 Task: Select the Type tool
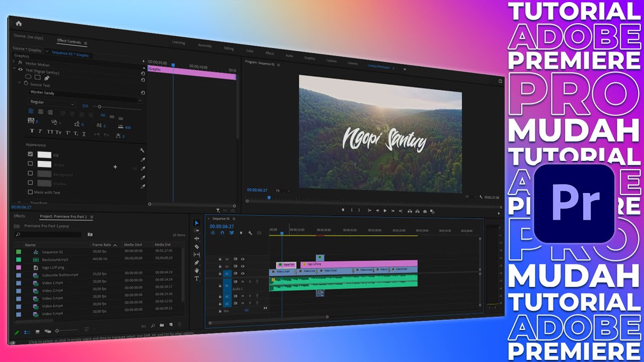coord(197,279)
